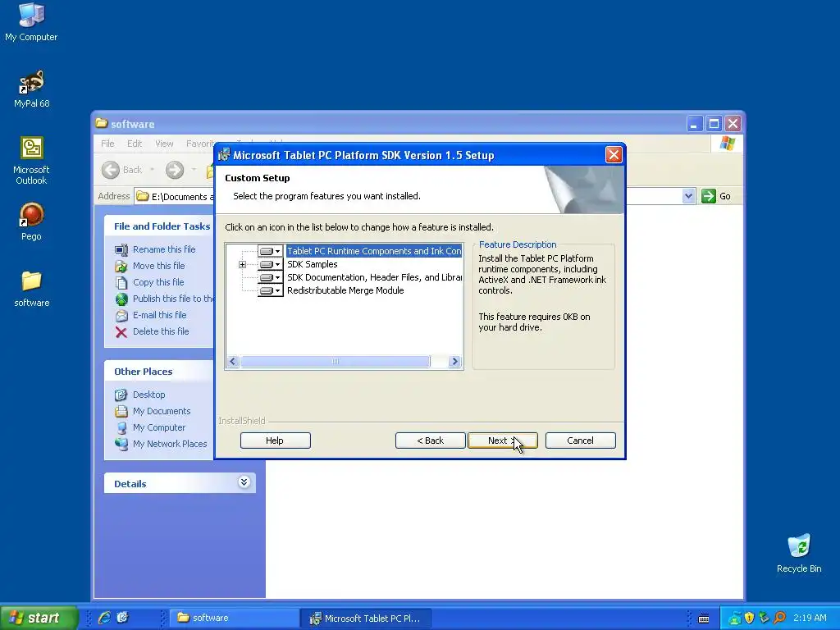Click the network computers tray icon
The image size is (840, 630).
(x=735, y=618)
